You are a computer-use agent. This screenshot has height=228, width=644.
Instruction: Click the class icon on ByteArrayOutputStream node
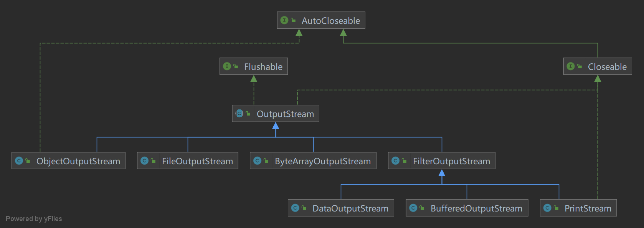point(258,161)
